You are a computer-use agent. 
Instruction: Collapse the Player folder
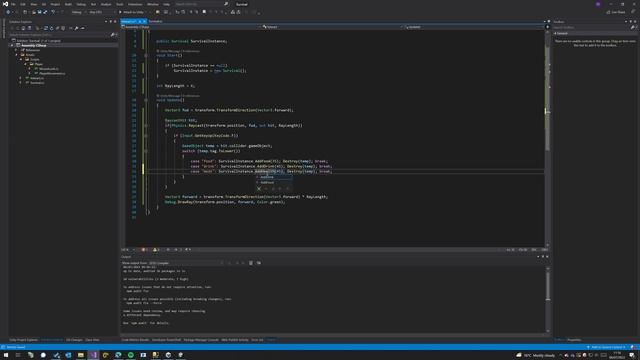[x=25, y=64]
